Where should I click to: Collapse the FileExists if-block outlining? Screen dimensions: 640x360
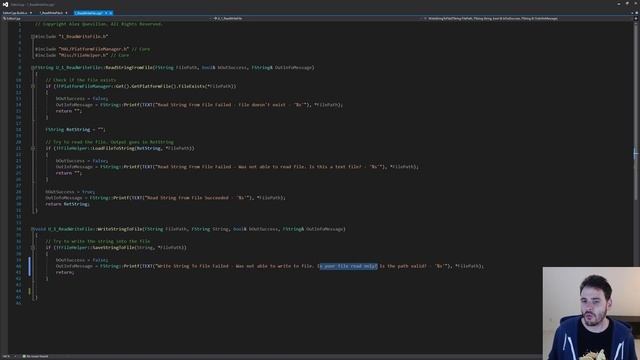(33, 87)
